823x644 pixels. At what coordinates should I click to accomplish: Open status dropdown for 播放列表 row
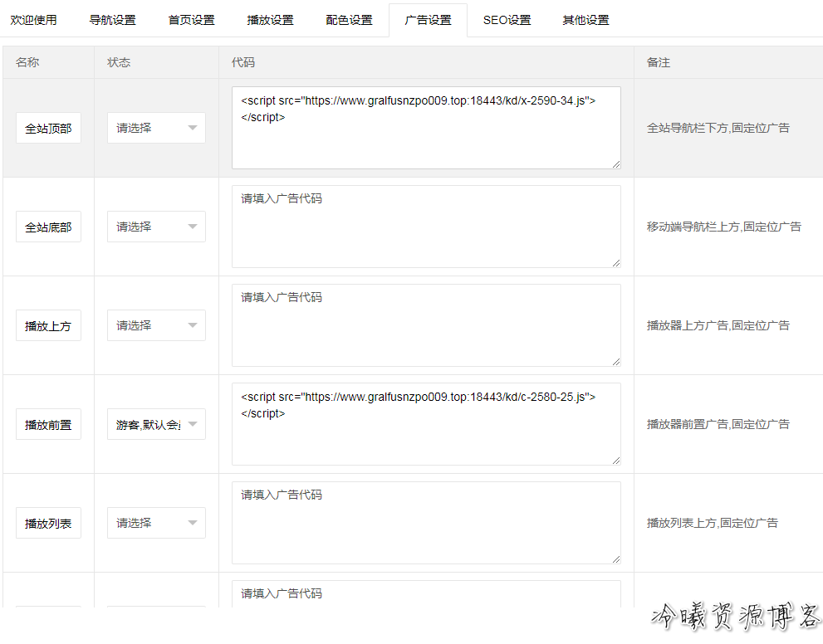[156, 523]
